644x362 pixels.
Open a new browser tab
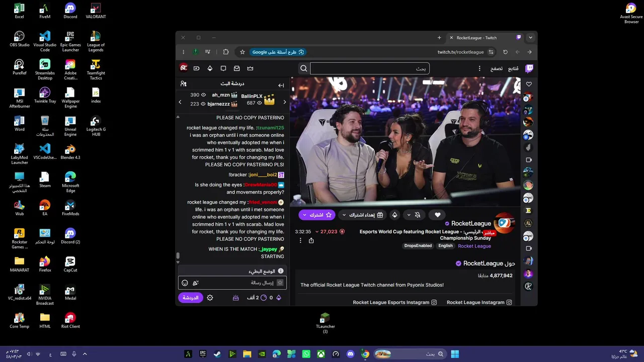pyautogui.click(x=439, y=38)
